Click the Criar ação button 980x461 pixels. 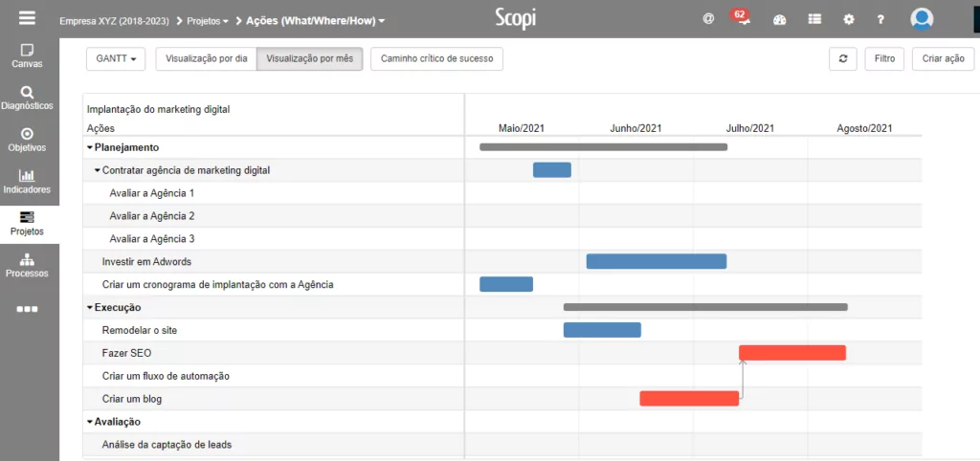point(943,58)
